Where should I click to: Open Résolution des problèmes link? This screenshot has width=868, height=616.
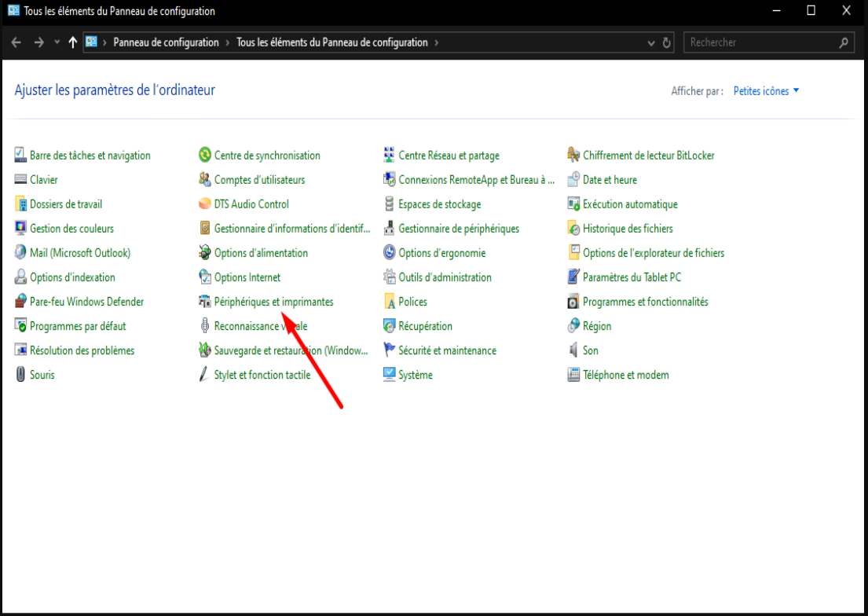coord(82,350)
